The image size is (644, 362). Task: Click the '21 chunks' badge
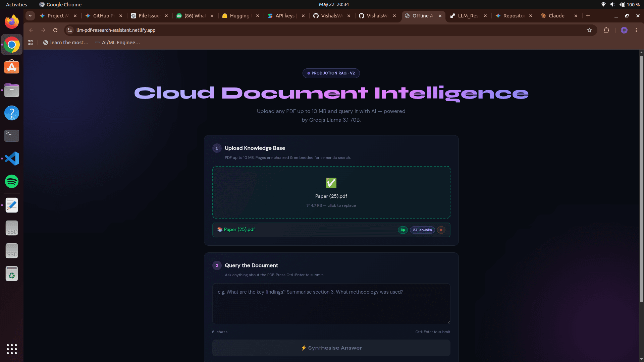pos(422,230)
